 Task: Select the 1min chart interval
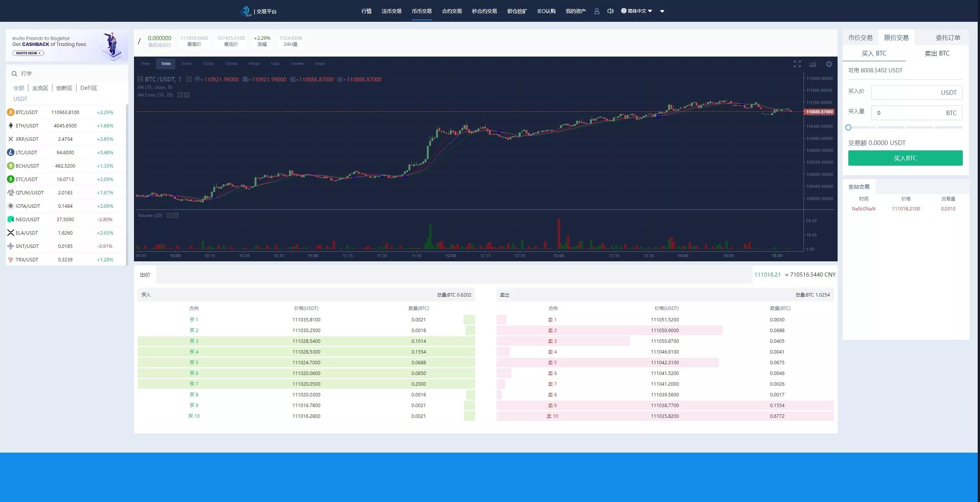[166, 64]
